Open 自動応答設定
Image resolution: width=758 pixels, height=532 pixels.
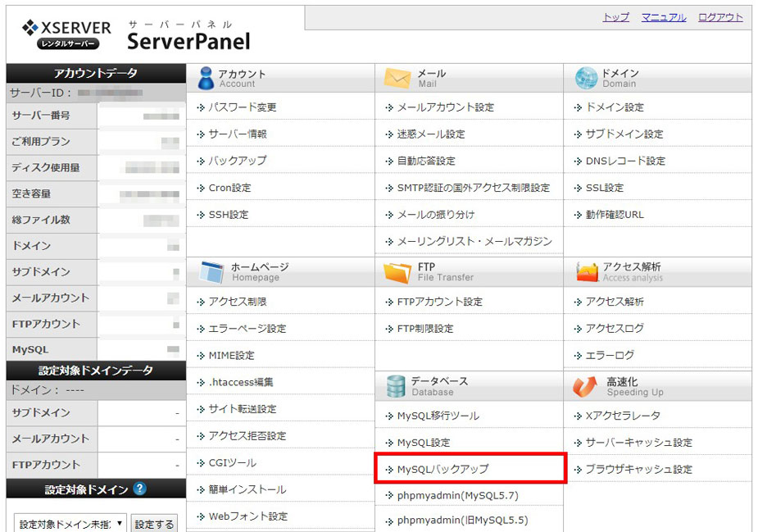point(426,161)
